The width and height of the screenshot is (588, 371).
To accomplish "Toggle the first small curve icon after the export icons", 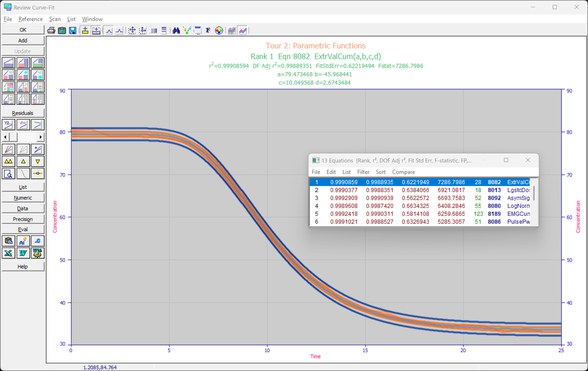I will tap(109, 30).
